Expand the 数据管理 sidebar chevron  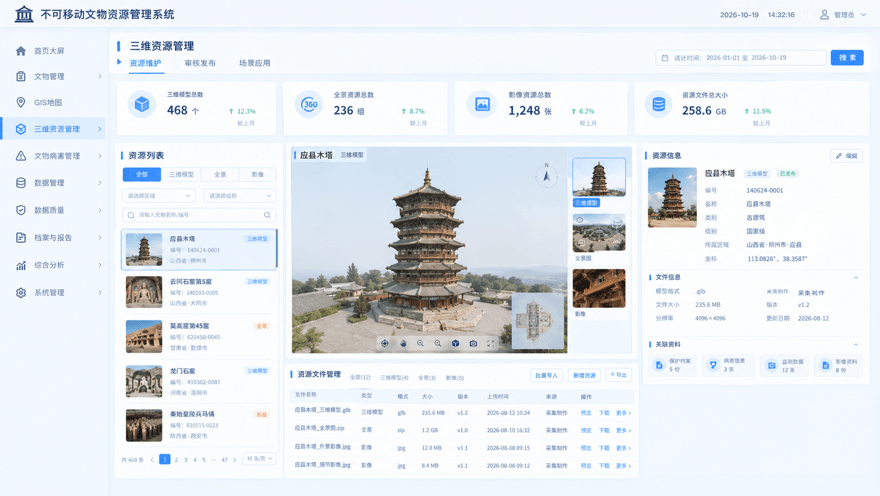[x=100, y=183]
